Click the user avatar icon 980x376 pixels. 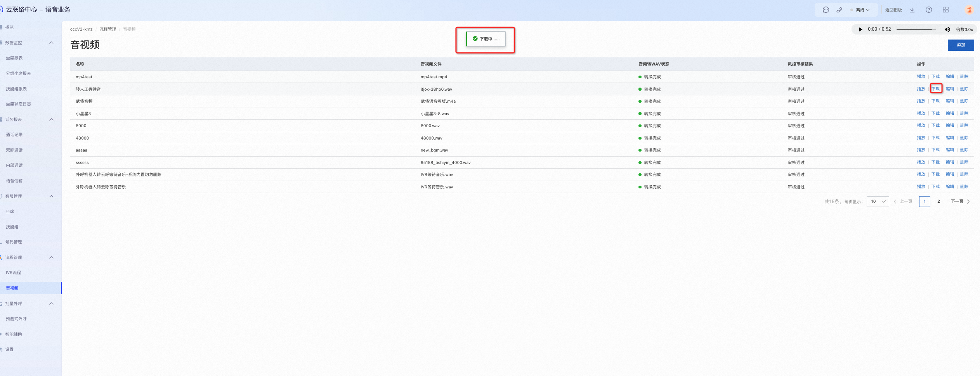[x=969, y=10]
